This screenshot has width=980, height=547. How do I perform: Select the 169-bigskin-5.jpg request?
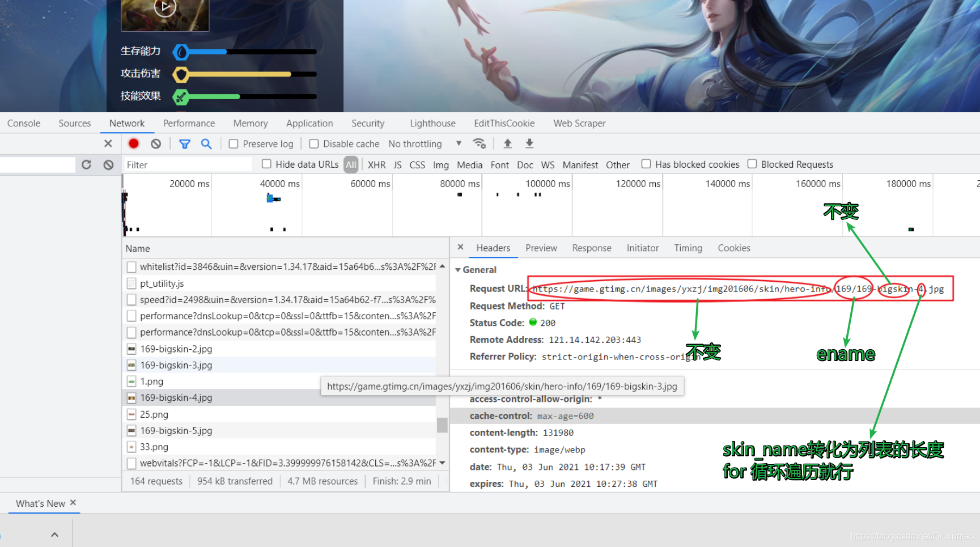[279, 431]
